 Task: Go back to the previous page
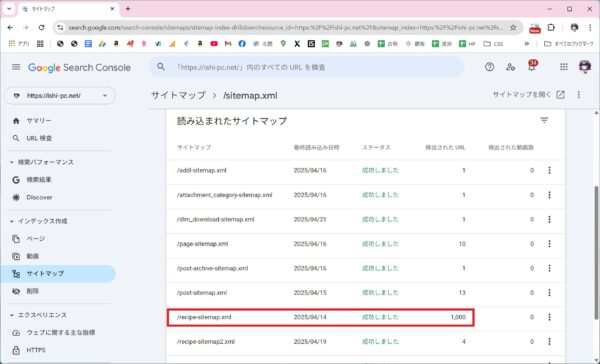[10, 28]
